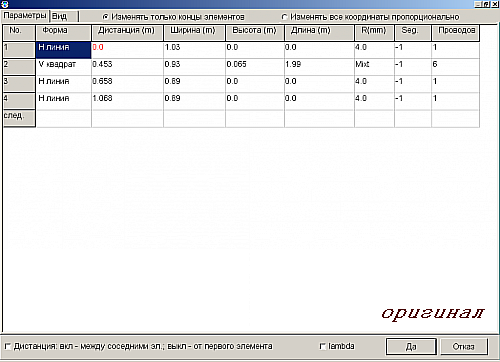Select row number 4 header

(x=19, y=101)
